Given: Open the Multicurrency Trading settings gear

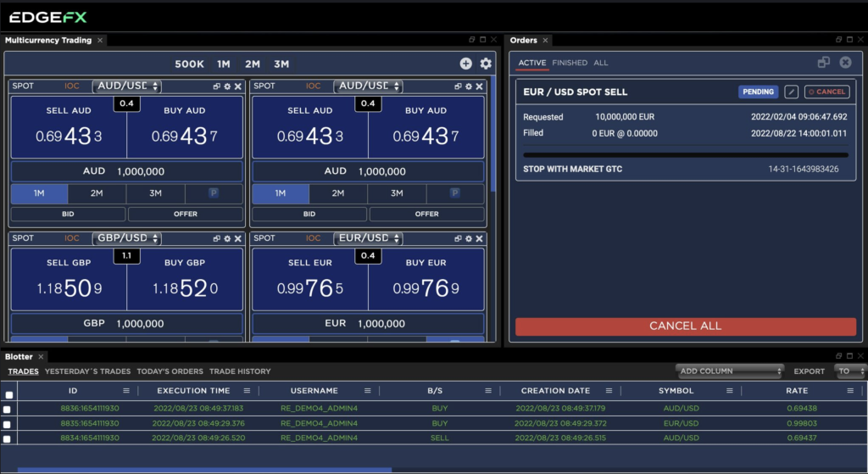Looking at the screenshot, I should tap(486, 64).
